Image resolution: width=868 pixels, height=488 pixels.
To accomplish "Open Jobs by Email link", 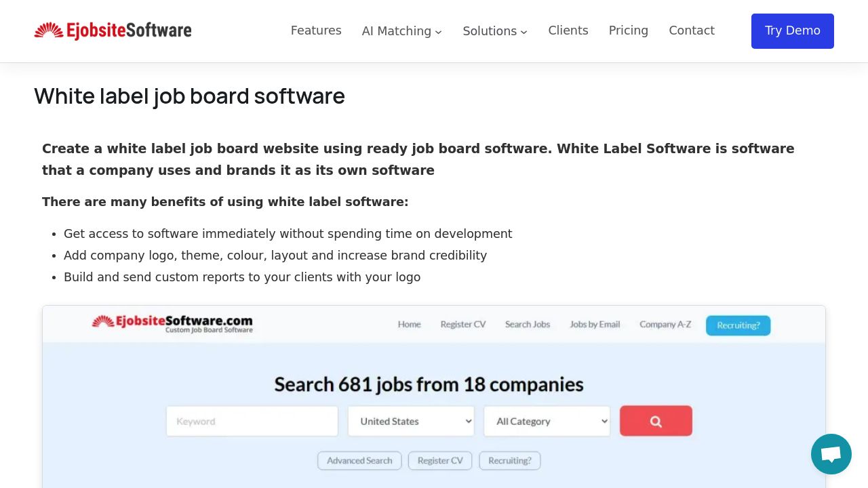I will 595,324.
